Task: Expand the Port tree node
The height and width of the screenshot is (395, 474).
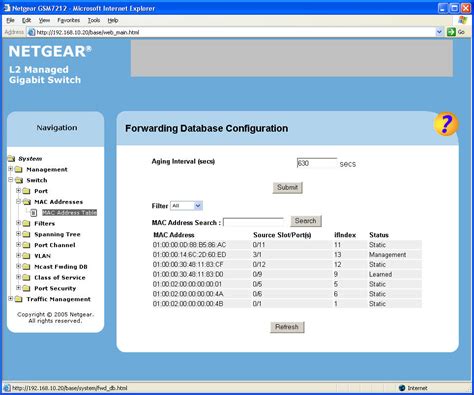Action: coord(19,191)
